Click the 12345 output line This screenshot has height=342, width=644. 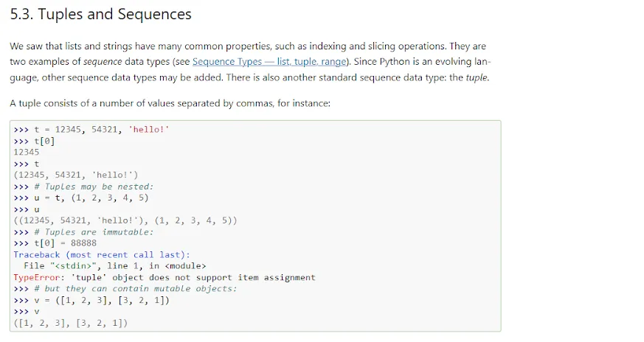point(27,152)
